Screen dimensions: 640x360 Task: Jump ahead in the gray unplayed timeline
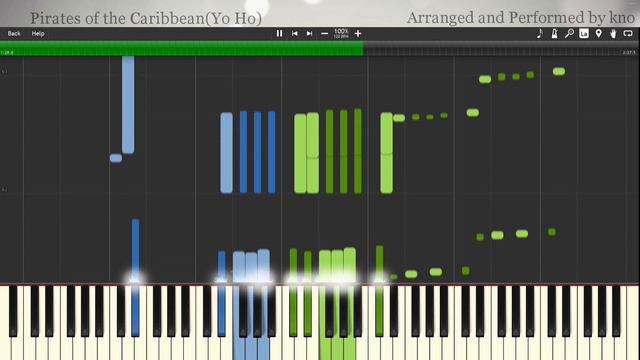[502, 49]
